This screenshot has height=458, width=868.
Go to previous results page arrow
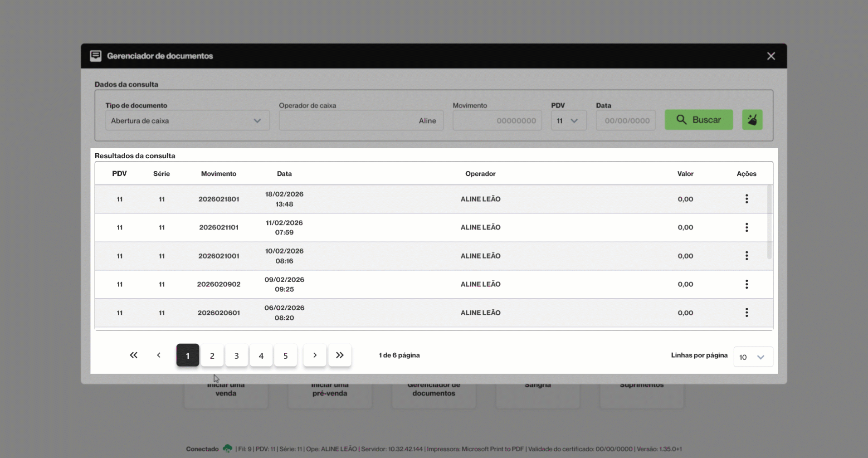[159, 356]
